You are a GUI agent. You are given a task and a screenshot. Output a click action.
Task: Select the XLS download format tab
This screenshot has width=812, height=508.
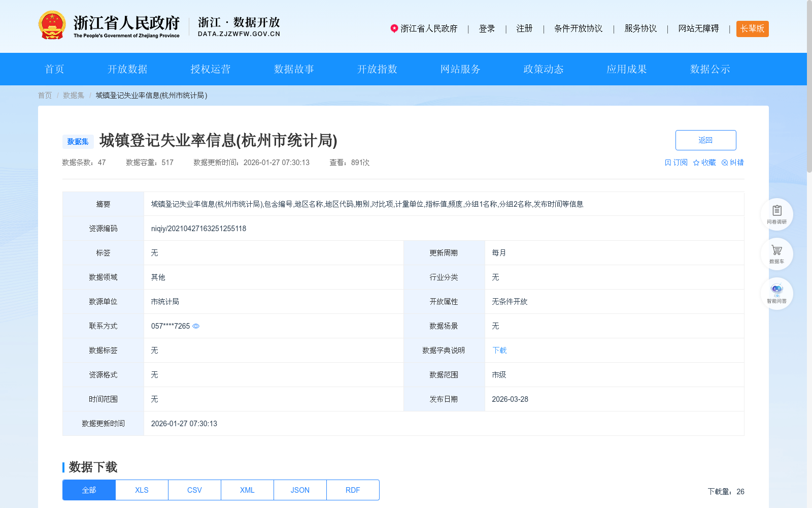click(x=142, y=490)
